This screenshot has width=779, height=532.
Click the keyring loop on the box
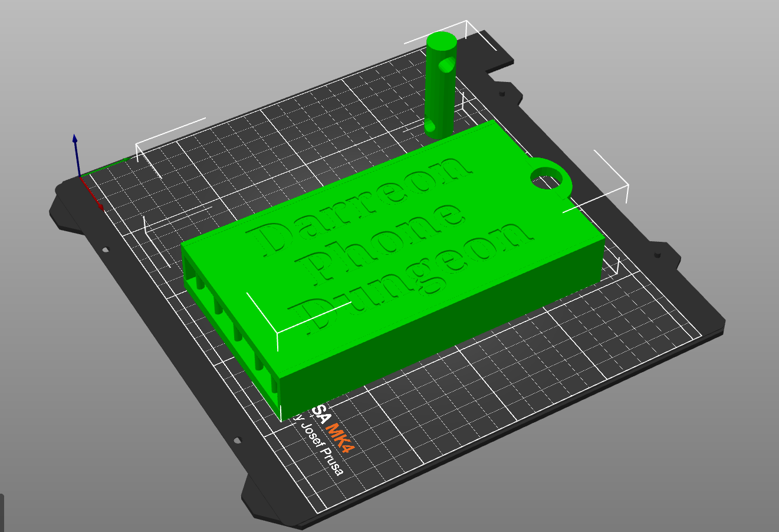(x=551, y=178)
